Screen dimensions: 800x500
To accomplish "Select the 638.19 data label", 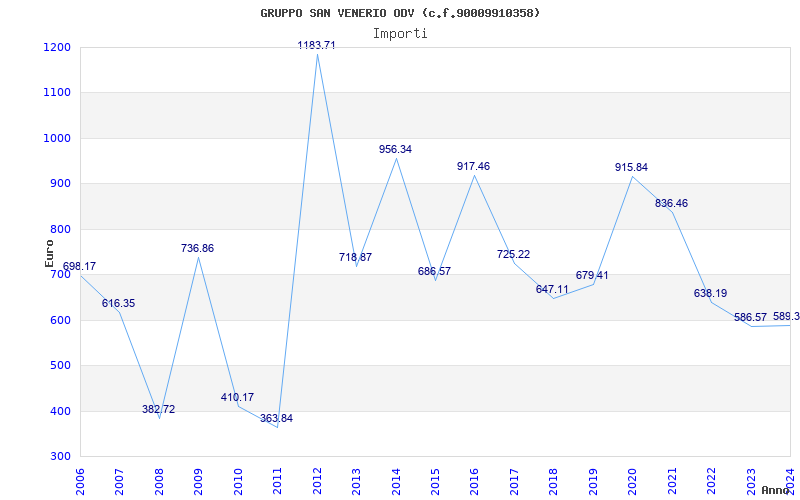I will [x=711, y=293].
